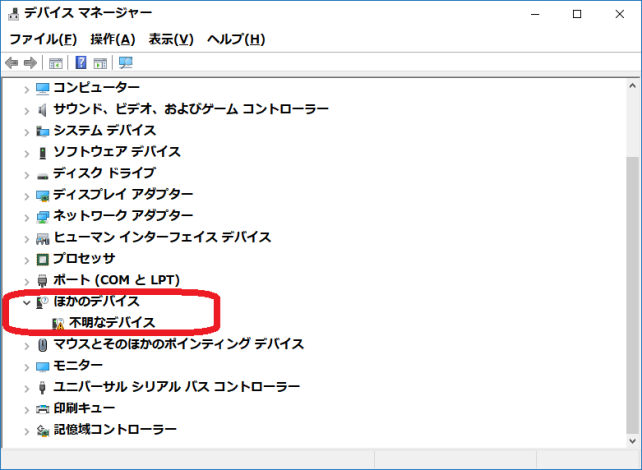
Task: Open the ヘルプ(H) menu
Action: pos(236,39)
